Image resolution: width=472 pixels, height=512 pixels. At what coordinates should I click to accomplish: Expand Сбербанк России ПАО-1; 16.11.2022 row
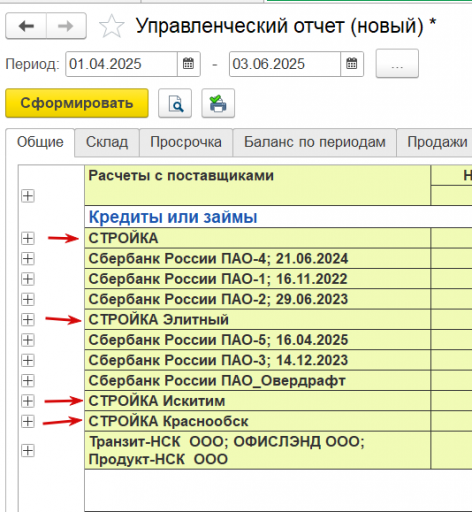coord(28,279)
